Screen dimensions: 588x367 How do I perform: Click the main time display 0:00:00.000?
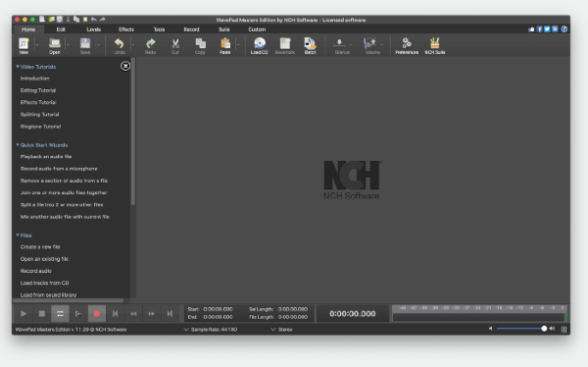click(353, 314)
